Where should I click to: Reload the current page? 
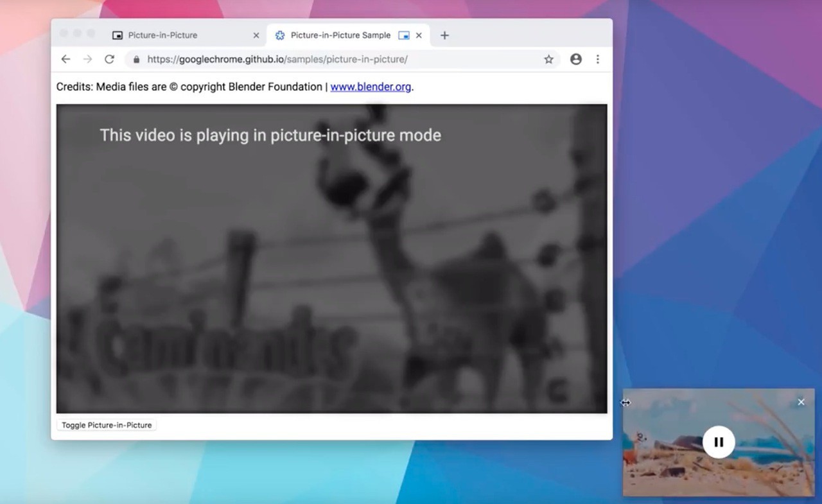(109, 59)
